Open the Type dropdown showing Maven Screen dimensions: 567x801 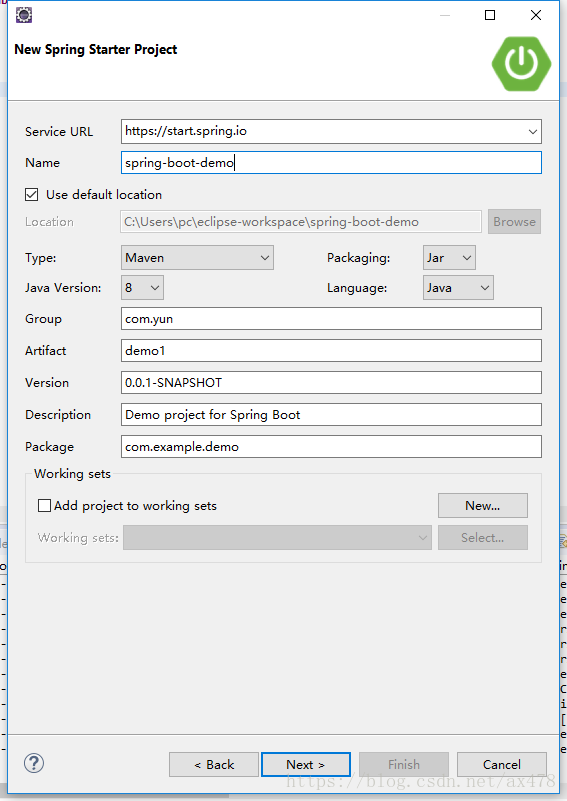pos(197,257)
